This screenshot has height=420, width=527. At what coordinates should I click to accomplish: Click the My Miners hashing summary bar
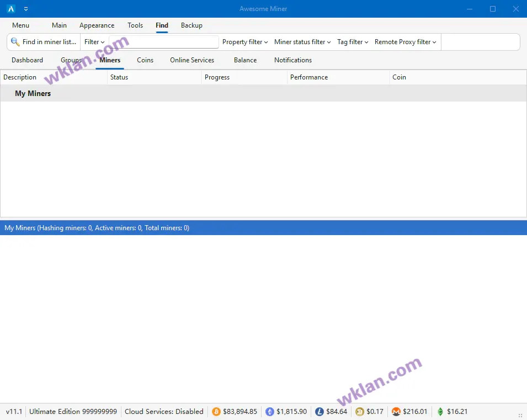pos(264,228)
